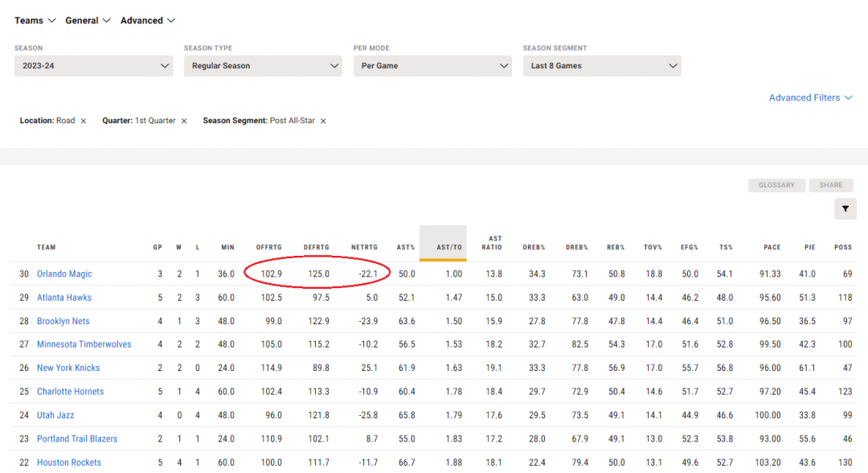
Task: Open the Per Mode dropdown
Action: (x=432, y=66)
